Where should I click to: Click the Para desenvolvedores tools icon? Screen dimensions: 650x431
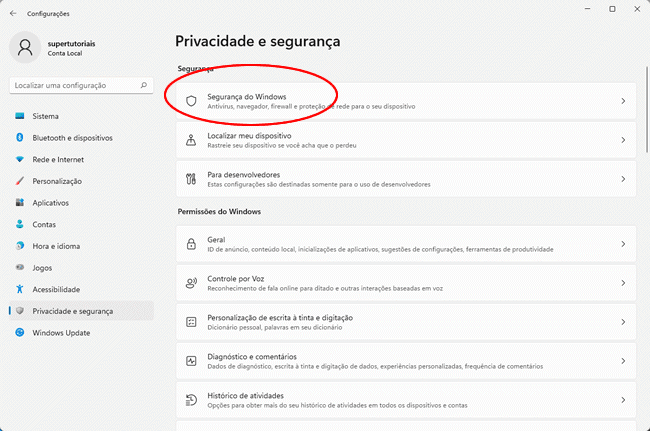click(x=191, y=179)
